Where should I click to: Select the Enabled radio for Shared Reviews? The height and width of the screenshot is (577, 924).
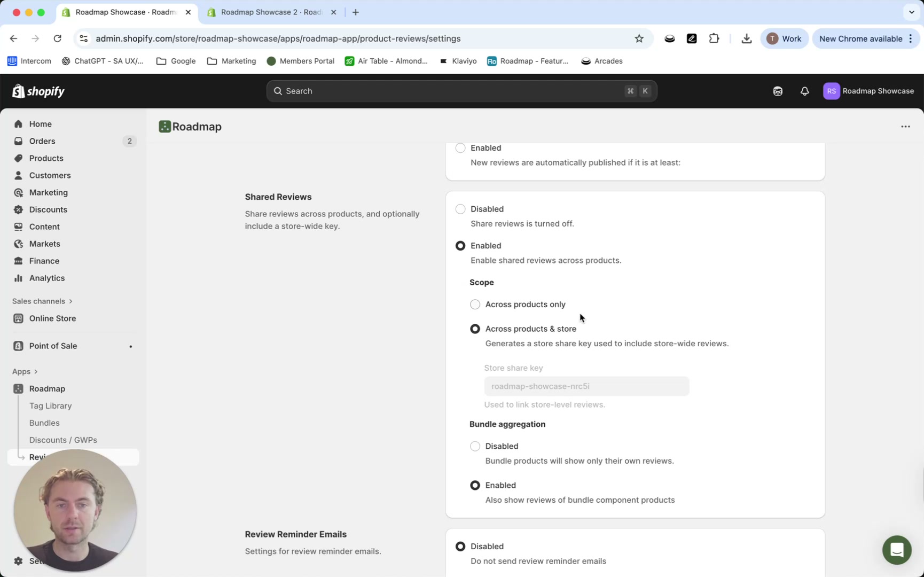(x=460, y=245)
